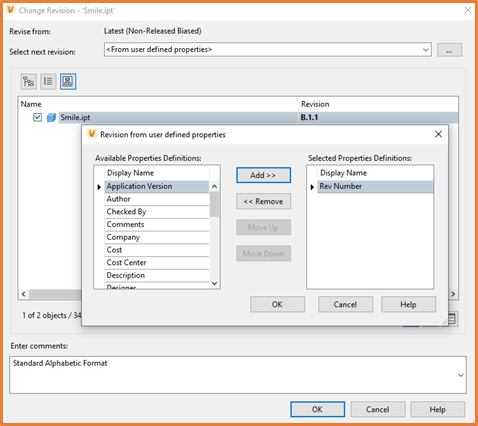Click the right scroll arrow of file list
This screenshot has width=478, height=426.
[453, 294]
